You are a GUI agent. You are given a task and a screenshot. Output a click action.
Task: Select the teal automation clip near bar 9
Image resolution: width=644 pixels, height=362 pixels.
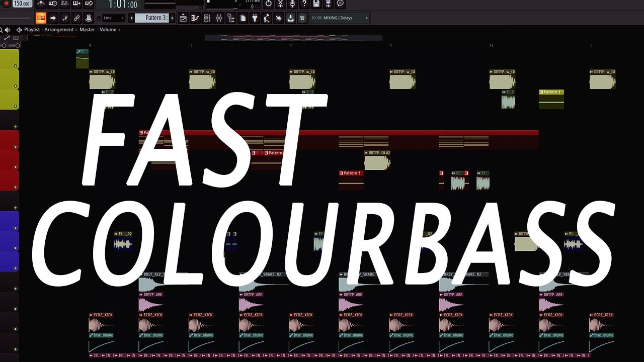click(83, 59)
